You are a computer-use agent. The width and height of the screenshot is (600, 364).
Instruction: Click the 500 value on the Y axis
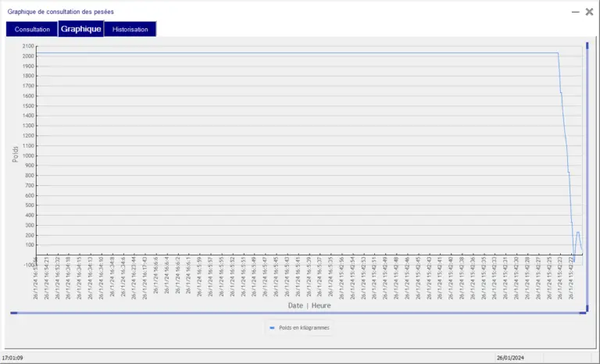30,205
